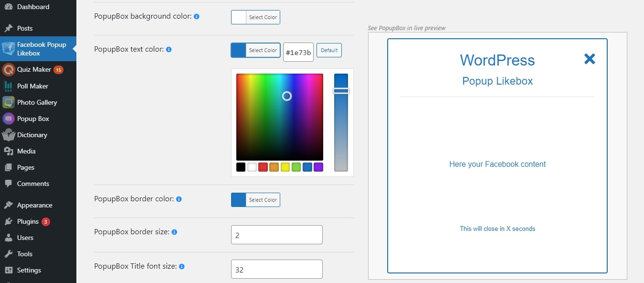Click the Appearance paintbrush icon
The height and width of the screenshot is (283, 644).
click(x=9, y=205)
